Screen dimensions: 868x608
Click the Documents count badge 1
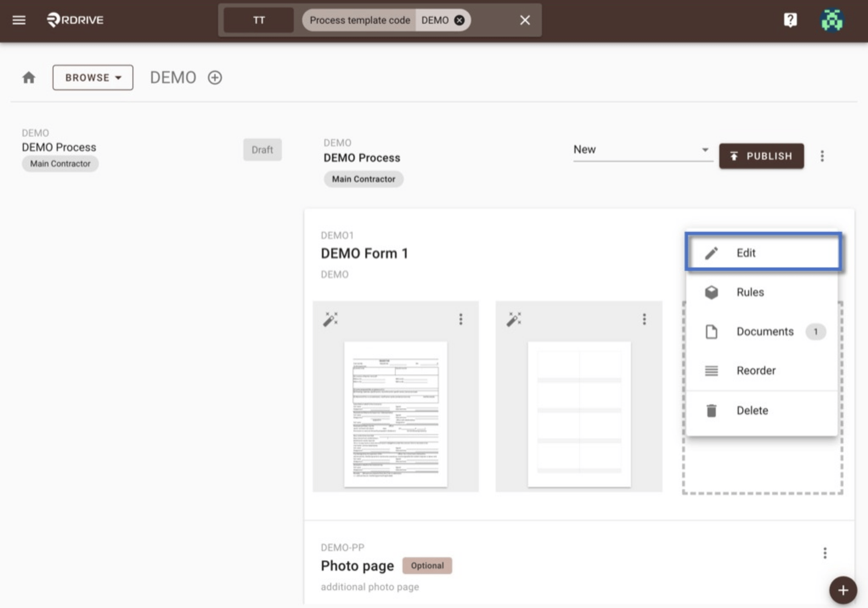coord(815,331)
